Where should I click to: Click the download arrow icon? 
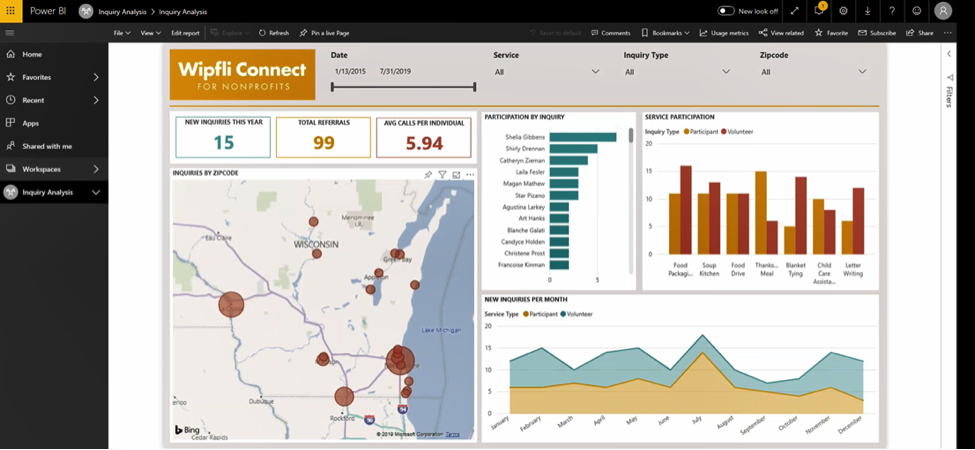point(867,11)
